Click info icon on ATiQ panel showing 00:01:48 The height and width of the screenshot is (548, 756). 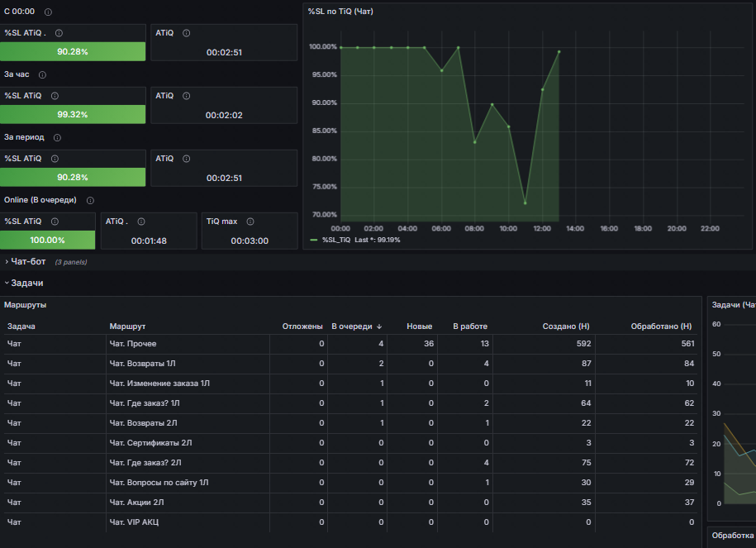pos(141,222)
